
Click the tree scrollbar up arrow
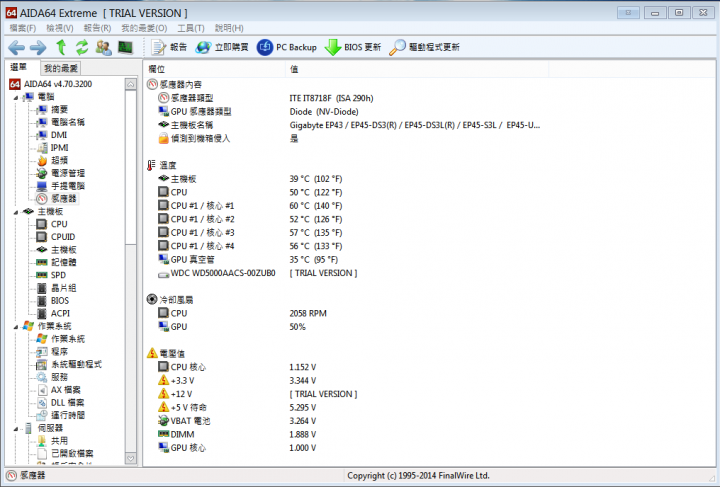tap(131, 84)
